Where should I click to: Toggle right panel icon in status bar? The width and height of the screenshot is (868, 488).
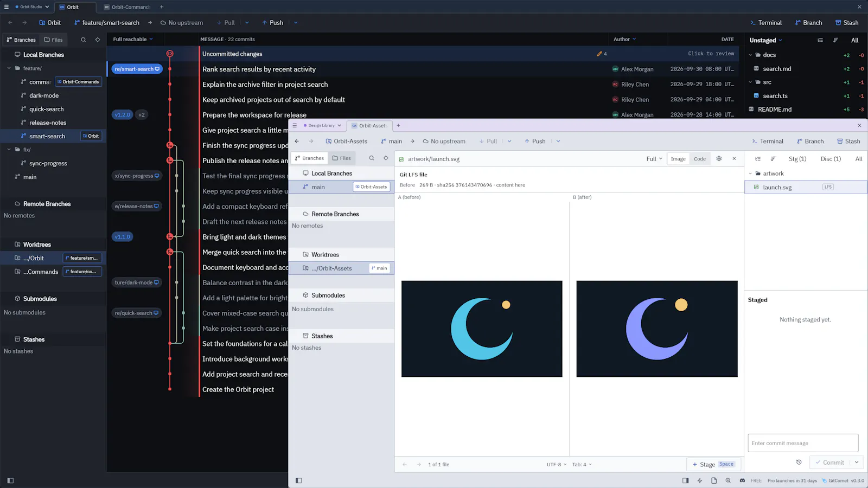click(685, 480)
